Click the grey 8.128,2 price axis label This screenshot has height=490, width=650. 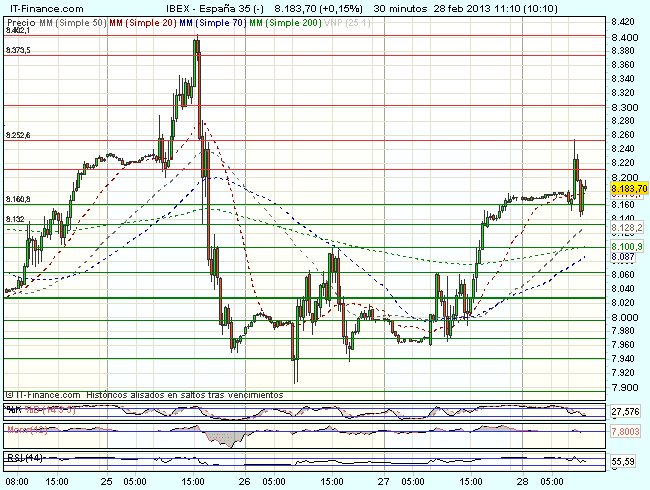pos(626,228)
